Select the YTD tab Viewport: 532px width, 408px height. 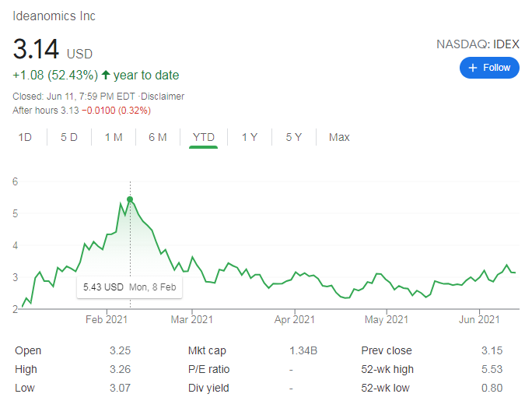click(x=204, y=137)
